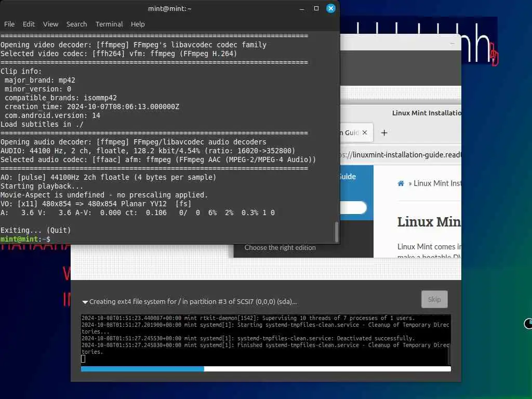
Task: Open the Search menu in terminal
Action: click(76, 24)
